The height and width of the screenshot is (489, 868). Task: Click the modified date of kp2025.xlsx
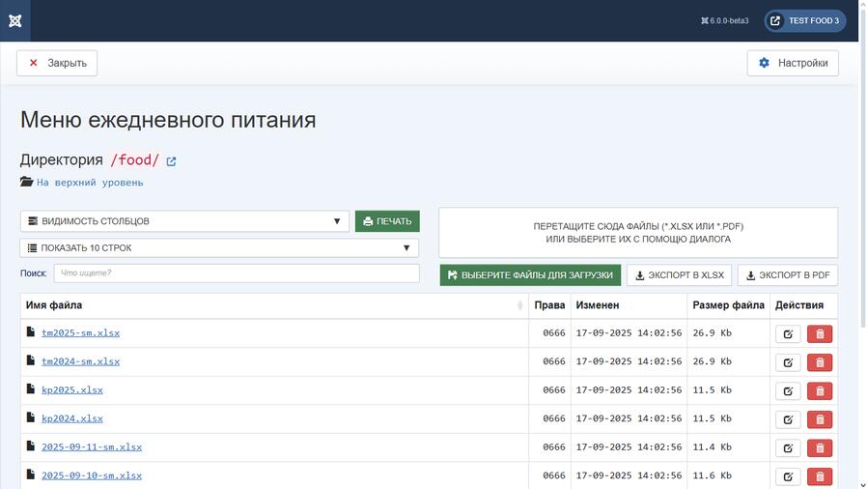coord(629,389)
